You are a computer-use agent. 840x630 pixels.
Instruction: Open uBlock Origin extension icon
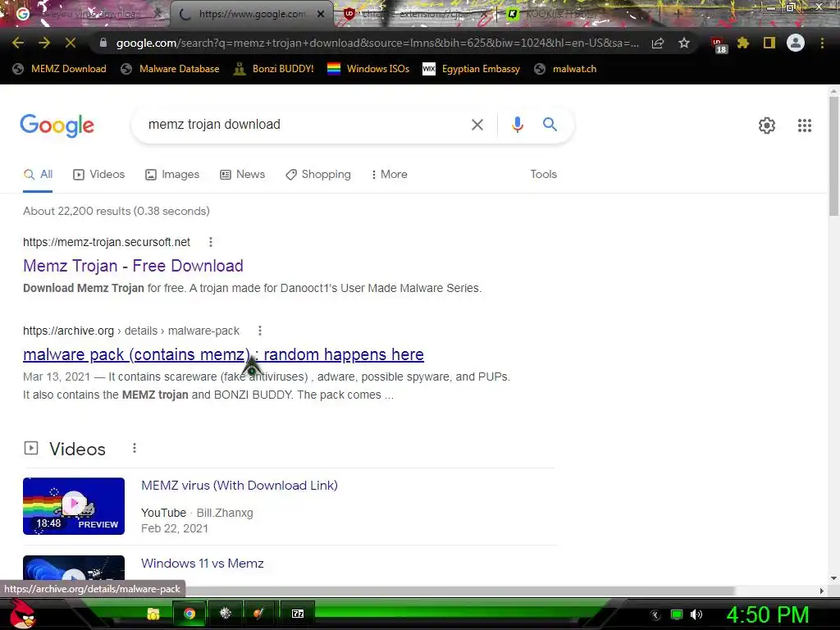[x=719, y=45]
